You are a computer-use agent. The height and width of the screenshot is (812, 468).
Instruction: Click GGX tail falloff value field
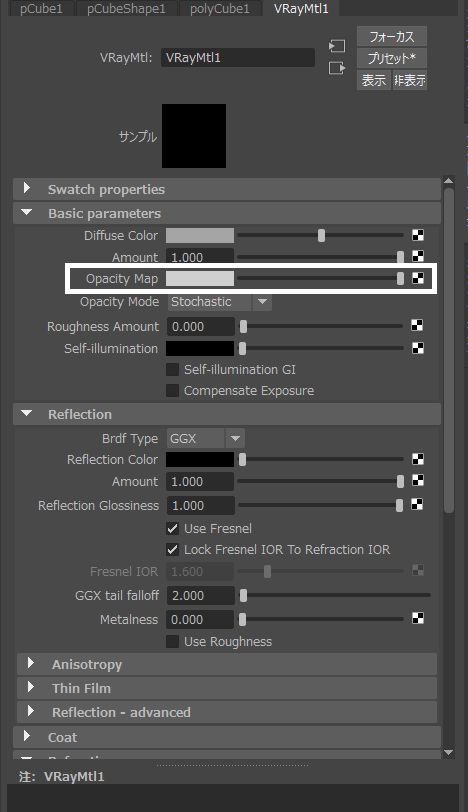click(201, 596)
